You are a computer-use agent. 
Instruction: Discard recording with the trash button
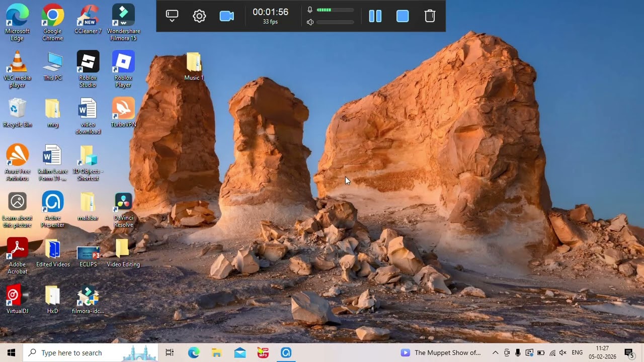coord(430,16)
